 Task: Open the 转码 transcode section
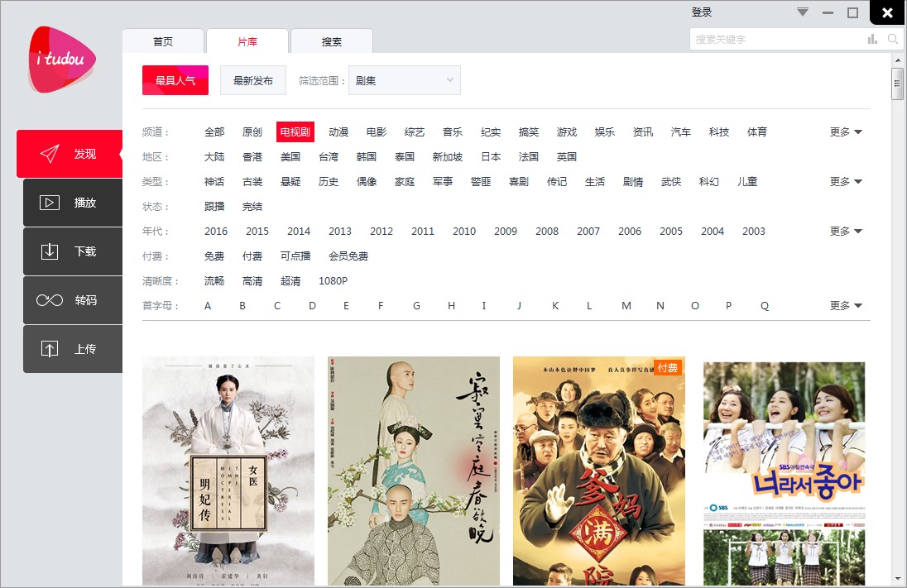(x=73, y=300)
